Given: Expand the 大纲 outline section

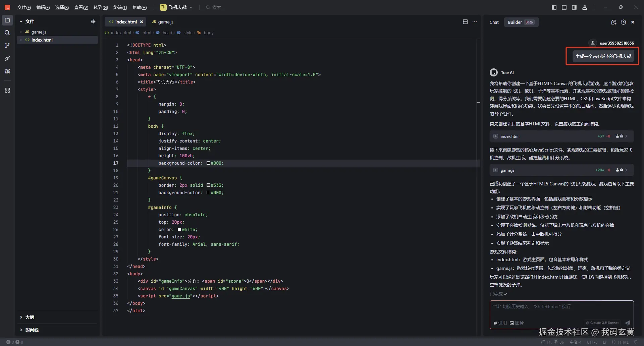Looking at the screenshot, I should click(30, 317).
